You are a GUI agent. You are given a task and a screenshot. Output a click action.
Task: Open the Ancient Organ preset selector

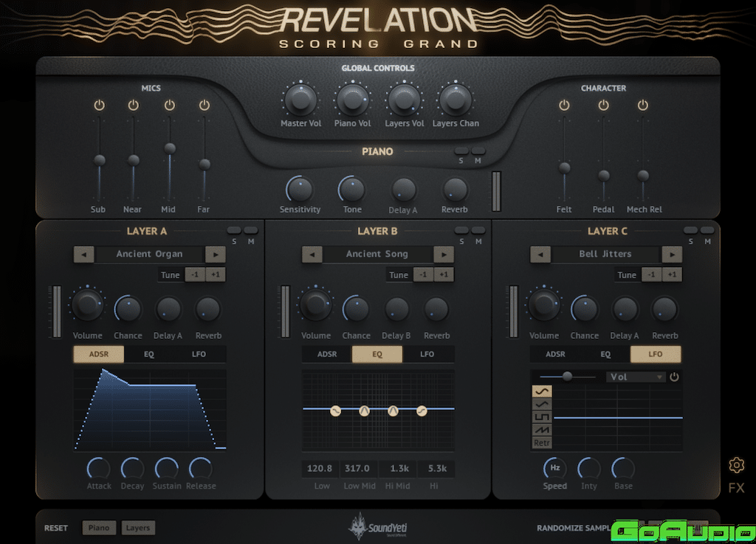[149, 254]
